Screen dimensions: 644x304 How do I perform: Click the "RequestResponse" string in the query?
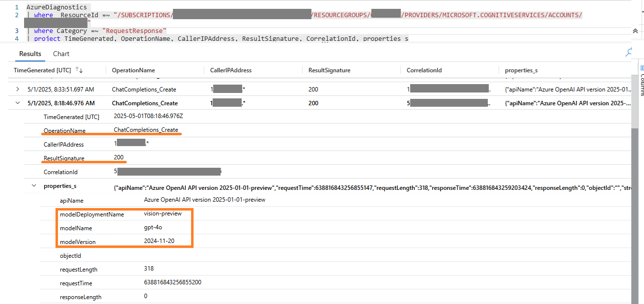point(134,30)
